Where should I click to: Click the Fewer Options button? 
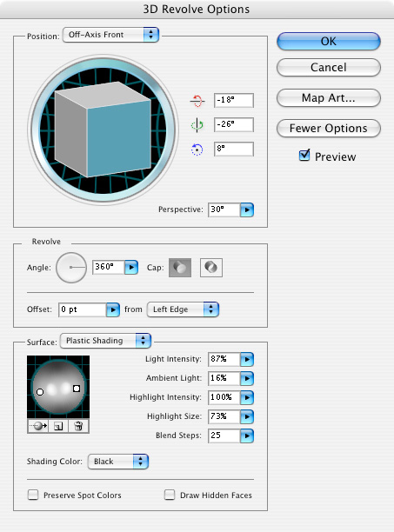point(329,129)
